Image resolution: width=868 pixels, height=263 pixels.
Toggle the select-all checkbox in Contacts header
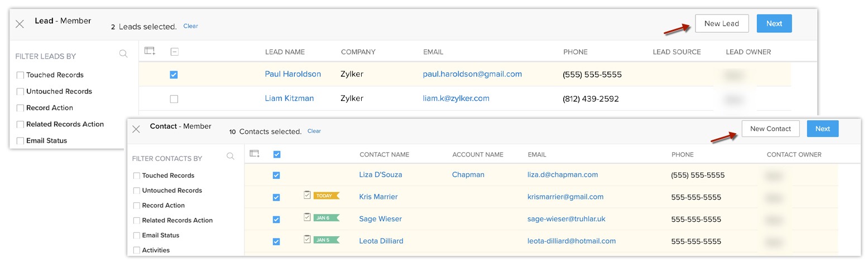pyautogui.click(x=276, y=154)
